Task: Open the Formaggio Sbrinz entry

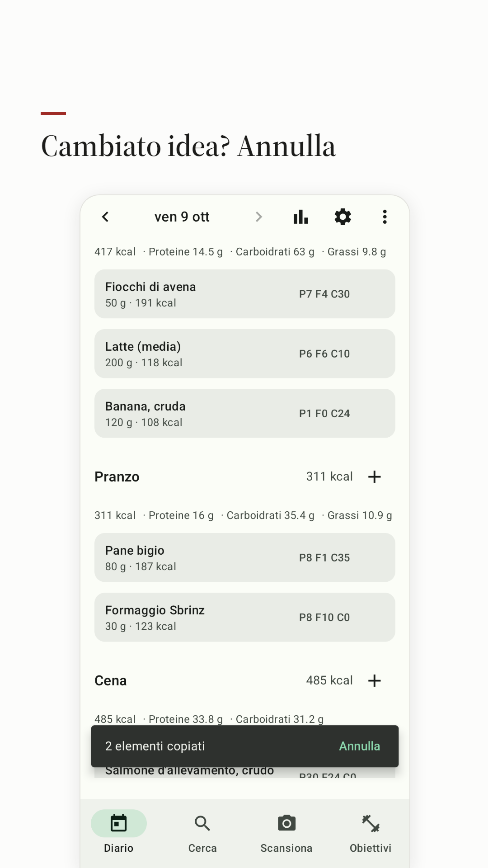Action: pyautogui.click(x=245, y=617)
